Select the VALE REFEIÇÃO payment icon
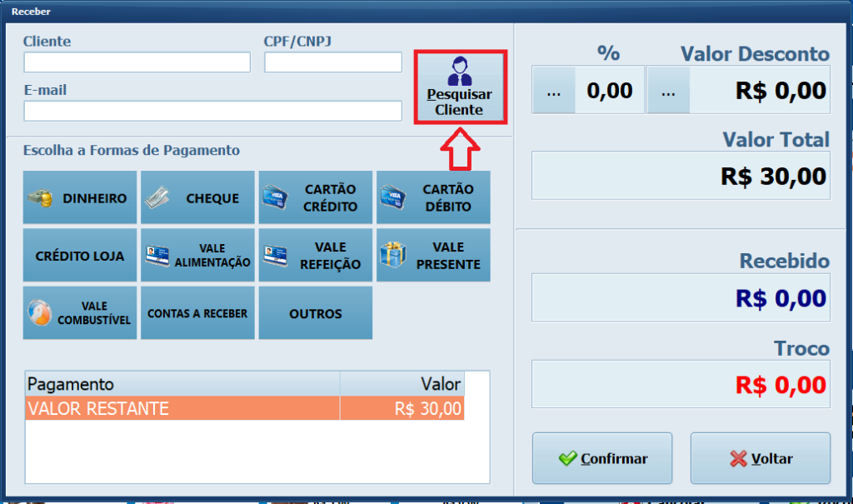This screenshot has height=504, width=853. 315,255
